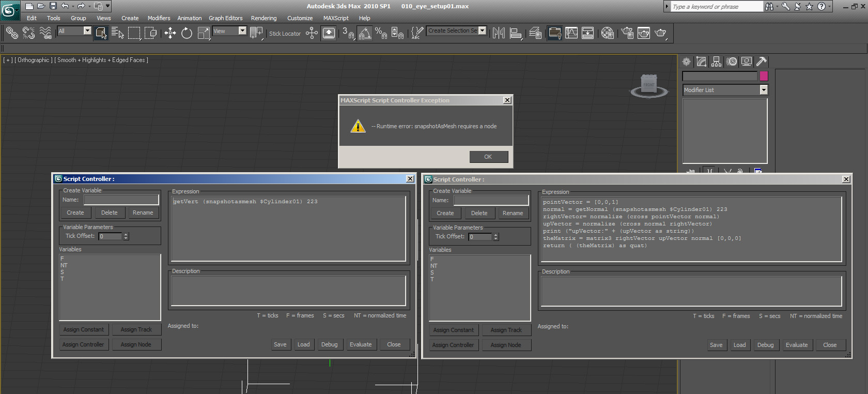
Task: Open the selection filter 'All' dropdown
Action: [87, 31]
